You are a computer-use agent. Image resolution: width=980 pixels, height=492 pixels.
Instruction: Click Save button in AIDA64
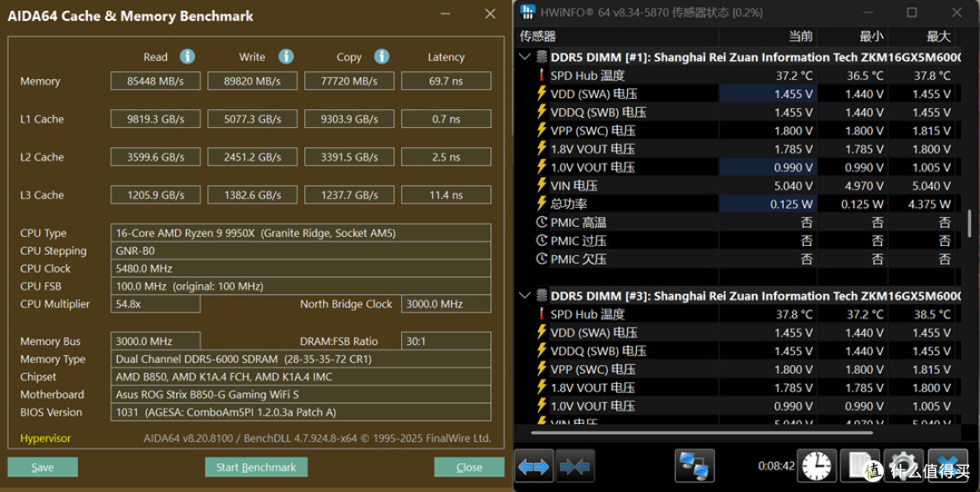(43, 467)
